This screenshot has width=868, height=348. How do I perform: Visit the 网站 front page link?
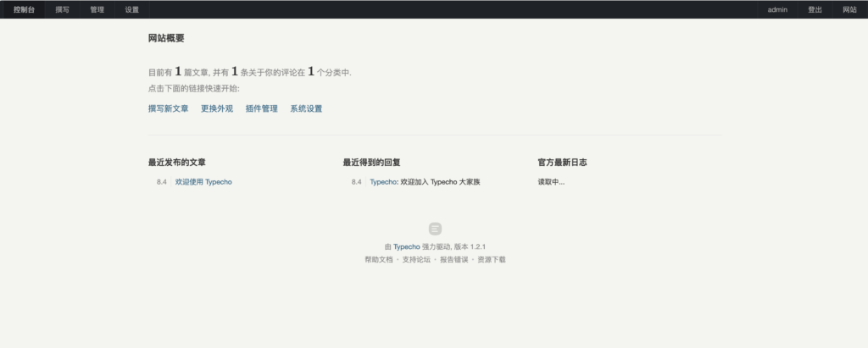pyautogui.click(x=849, y=9)
